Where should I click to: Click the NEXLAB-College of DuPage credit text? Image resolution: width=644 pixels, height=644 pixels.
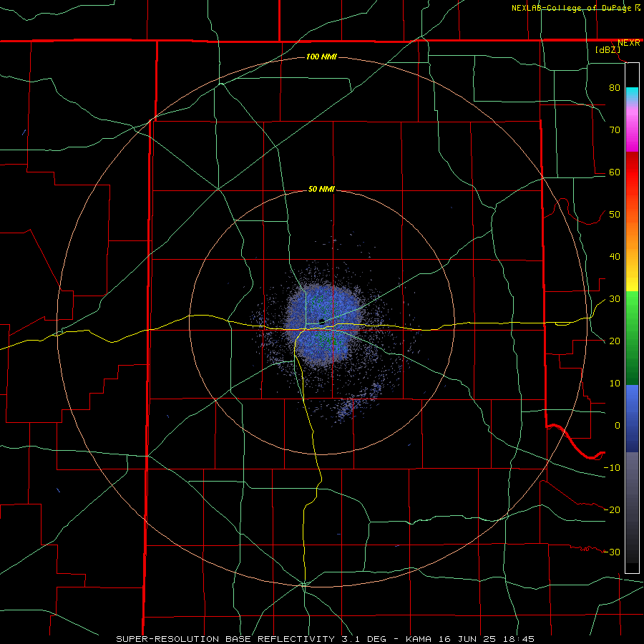571,8
